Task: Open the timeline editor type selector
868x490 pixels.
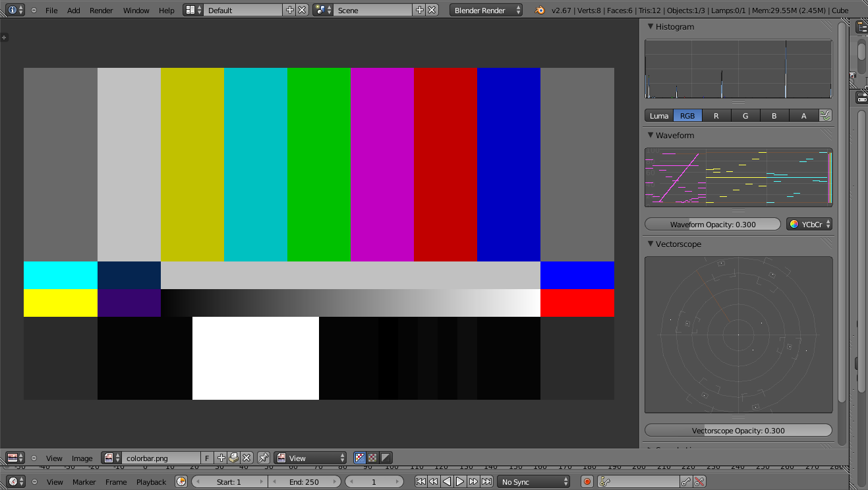Action: click(15, 481)
